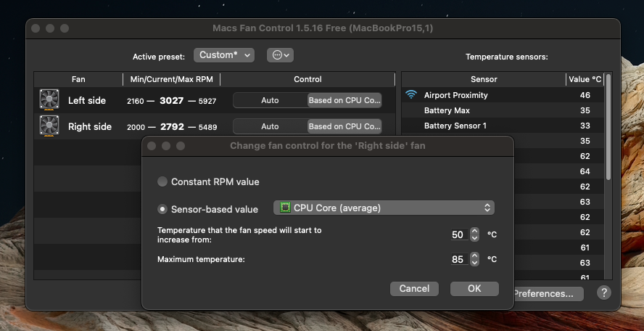644x331 pixels.
Task: Adjust the Maximum temperature stepper
Action: [x=474, y=259]
